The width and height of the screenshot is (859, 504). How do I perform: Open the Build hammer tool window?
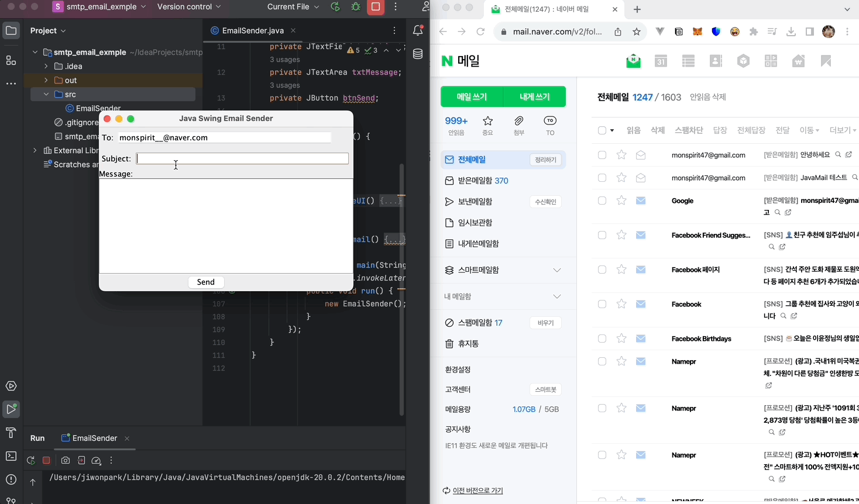click(11, 433)
